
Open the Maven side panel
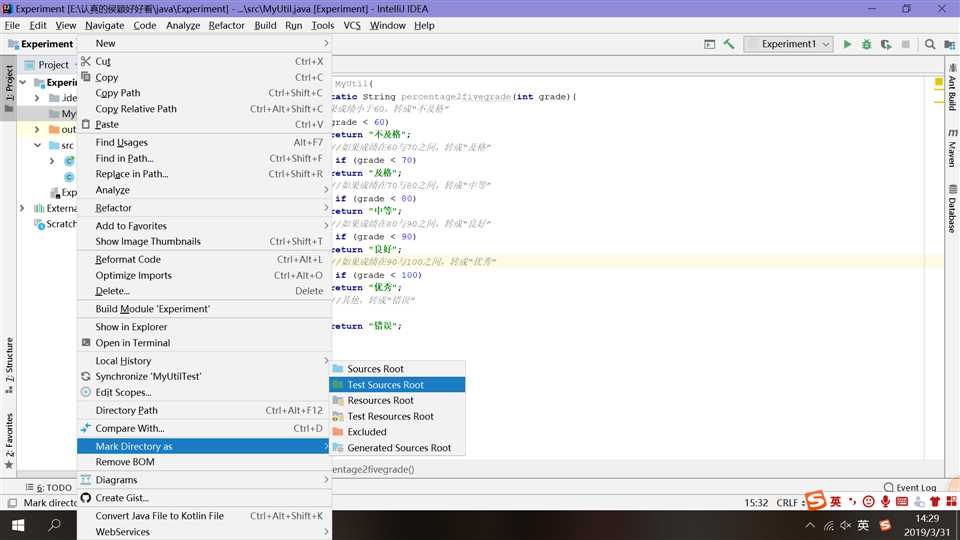tap(952, 148)
